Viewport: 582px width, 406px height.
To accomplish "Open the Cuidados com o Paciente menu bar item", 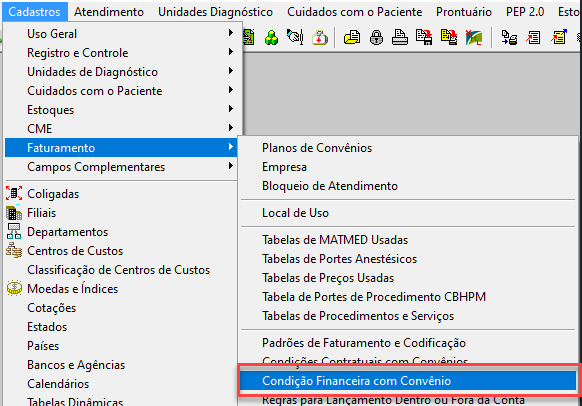I will (354, 12).
